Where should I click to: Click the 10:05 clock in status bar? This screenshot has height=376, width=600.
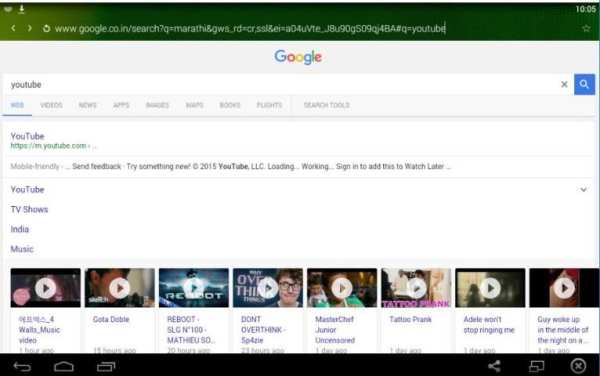coord(585,9)
